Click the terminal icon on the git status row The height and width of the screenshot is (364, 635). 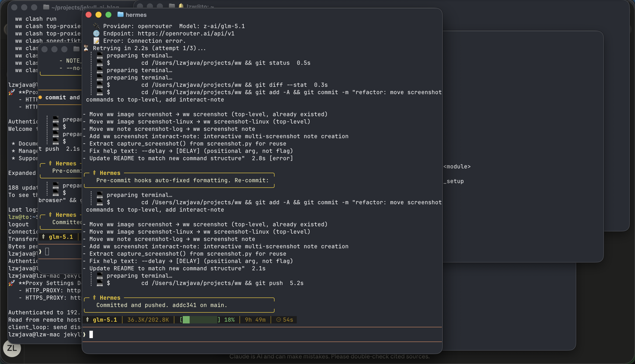[x=100, y=63]
